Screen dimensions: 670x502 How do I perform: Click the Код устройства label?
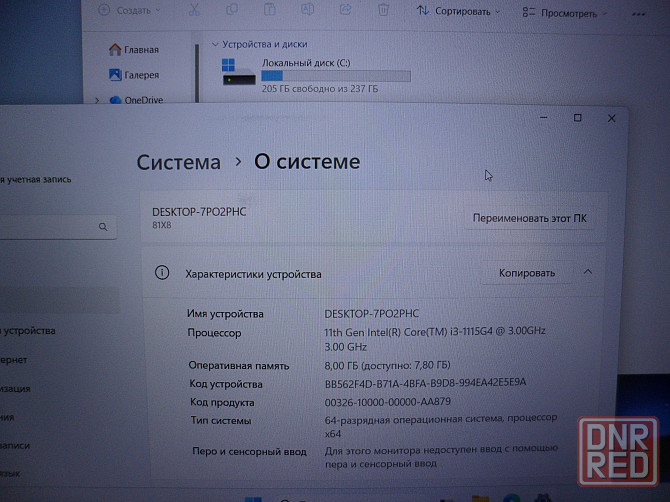point(226,384)
